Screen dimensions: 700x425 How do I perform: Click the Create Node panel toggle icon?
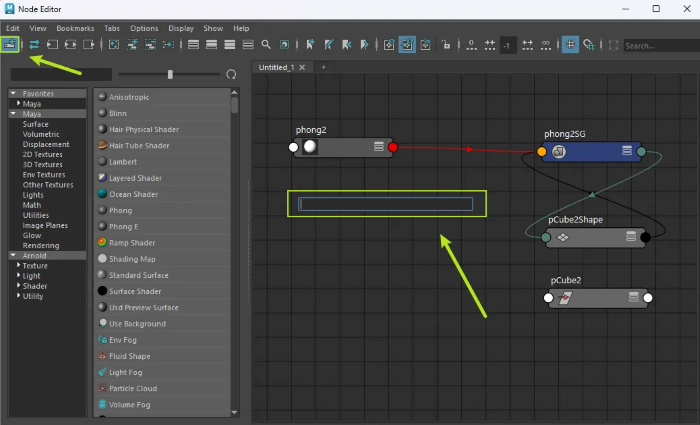[x=11, y=45]
